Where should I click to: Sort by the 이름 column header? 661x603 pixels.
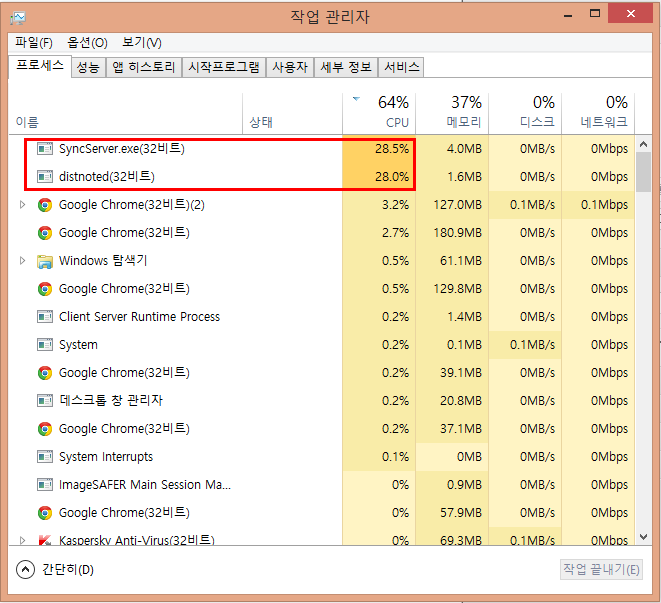(126, 113)
